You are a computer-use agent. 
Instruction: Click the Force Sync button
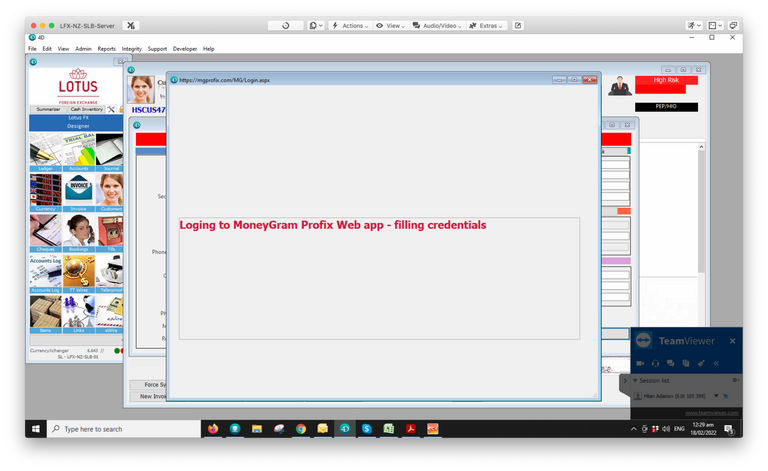click(148, 385)
